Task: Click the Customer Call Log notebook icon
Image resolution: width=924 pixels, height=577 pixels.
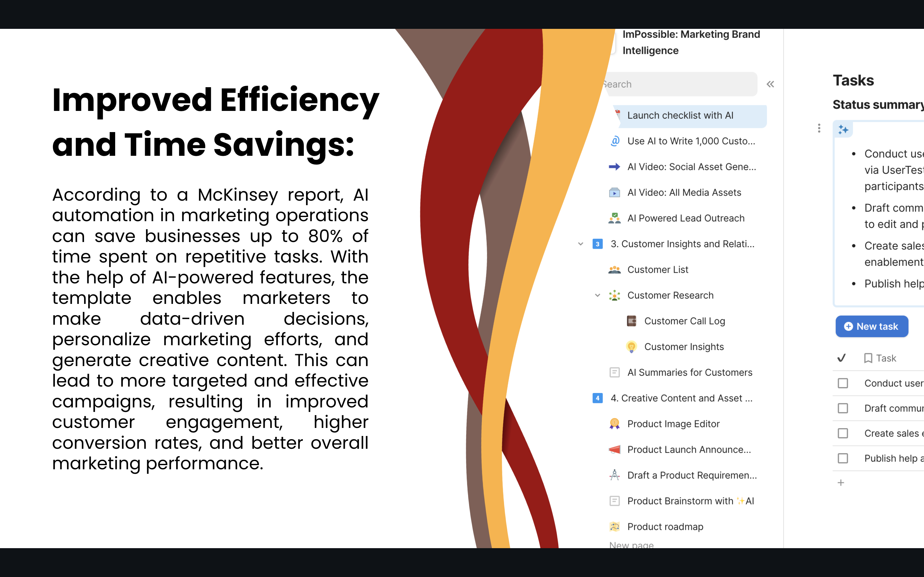Action: point(631,321)
